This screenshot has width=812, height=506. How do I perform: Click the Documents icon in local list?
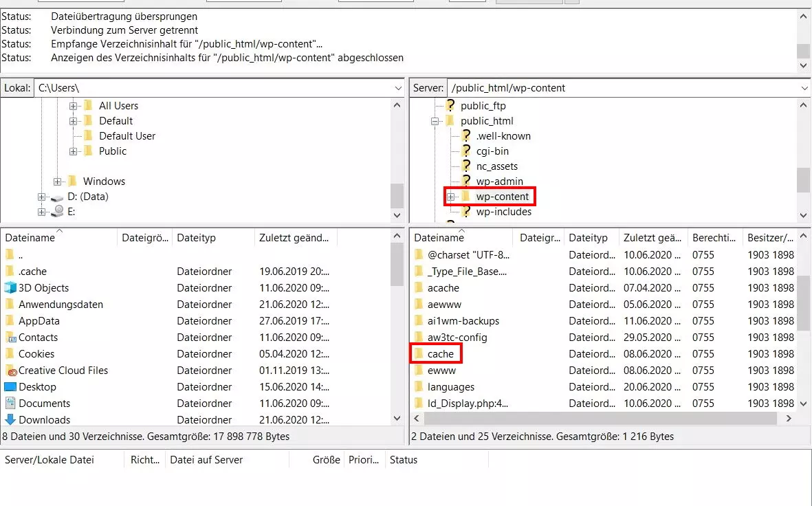point(10,403)
